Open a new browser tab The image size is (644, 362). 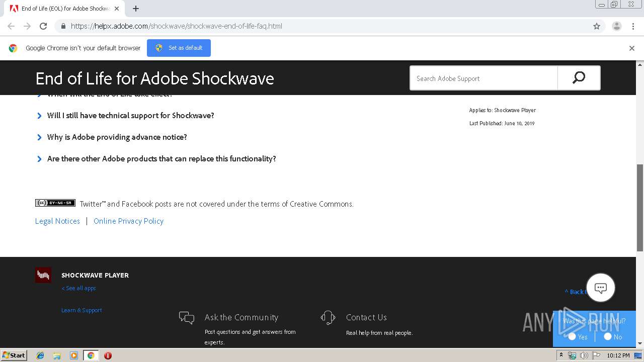point(136,9)
